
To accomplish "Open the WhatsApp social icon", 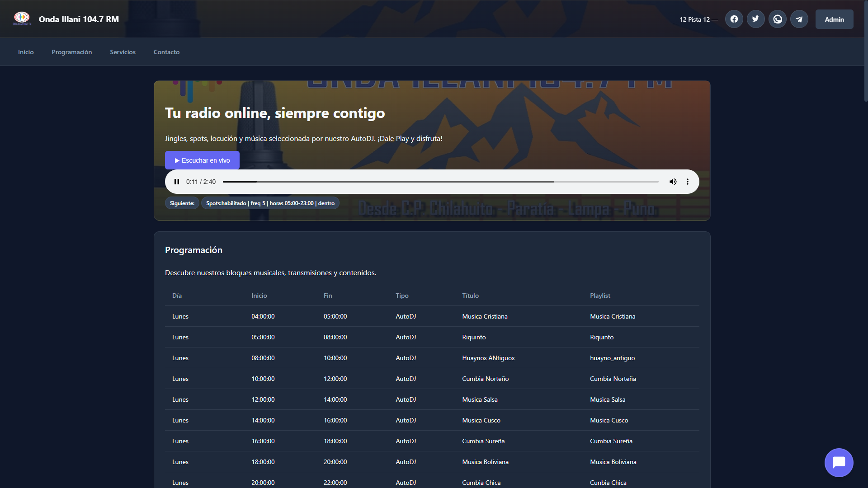I will [x=777, y=19].
